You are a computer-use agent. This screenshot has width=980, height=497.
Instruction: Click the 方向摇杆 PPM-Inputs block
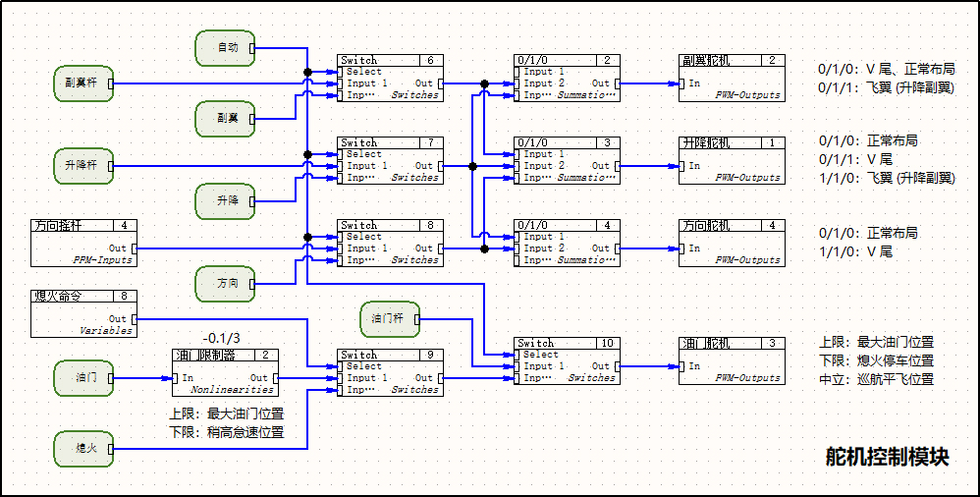point(83,243)
